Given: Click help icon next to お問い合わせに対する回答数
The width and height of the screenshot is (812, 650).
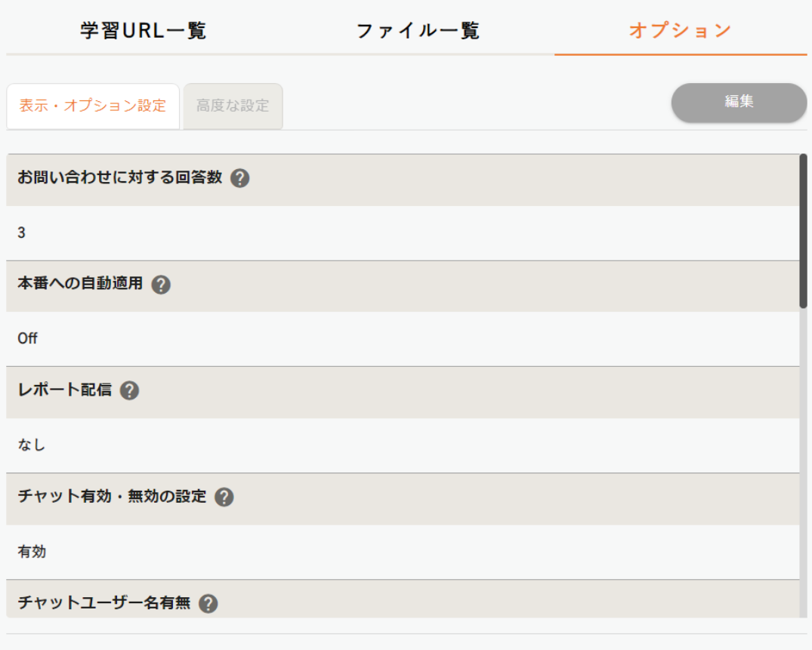Looking at the screenshot, I should pos(240,179).
